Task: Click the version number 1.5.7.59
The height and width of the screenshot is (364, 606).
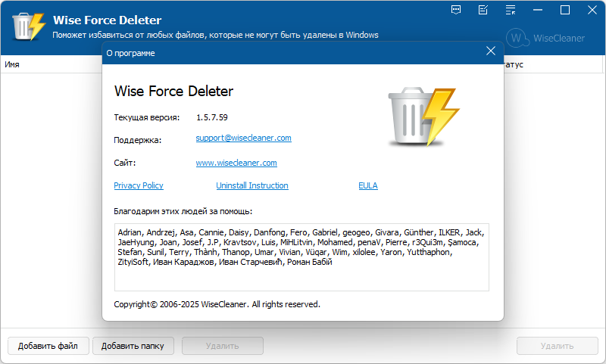Action: pyautogui.click(x=212, y=117)
